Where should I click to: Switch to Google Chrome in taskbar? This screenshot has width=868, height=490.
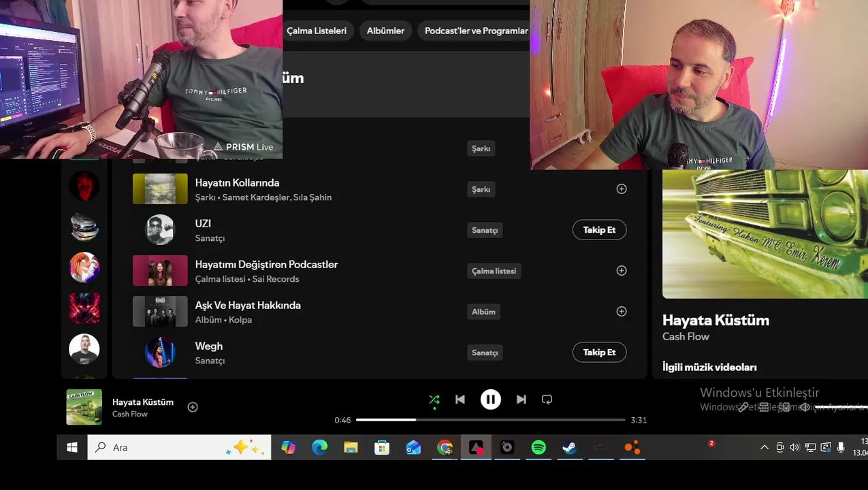pos(445,447)
